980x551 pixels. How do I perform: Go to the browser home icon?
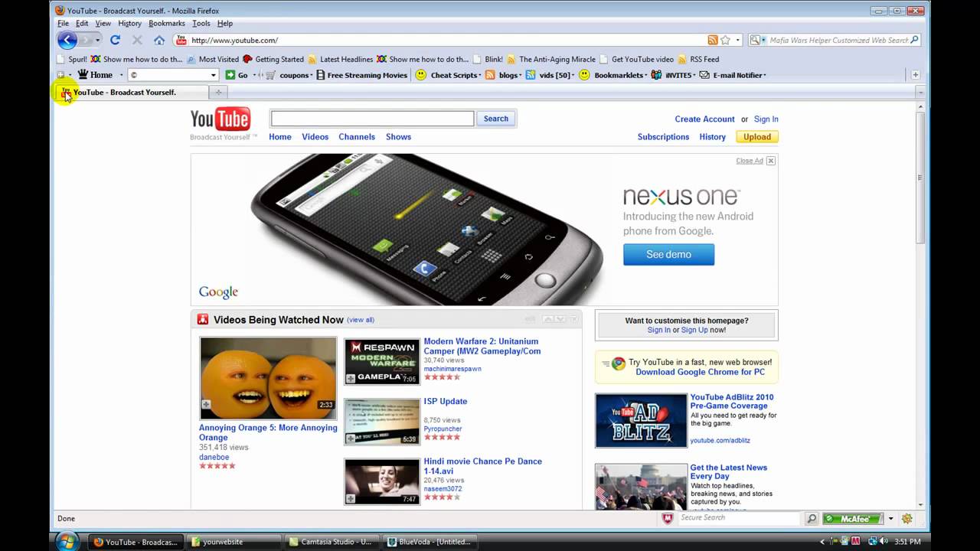[x=158, y=40]
